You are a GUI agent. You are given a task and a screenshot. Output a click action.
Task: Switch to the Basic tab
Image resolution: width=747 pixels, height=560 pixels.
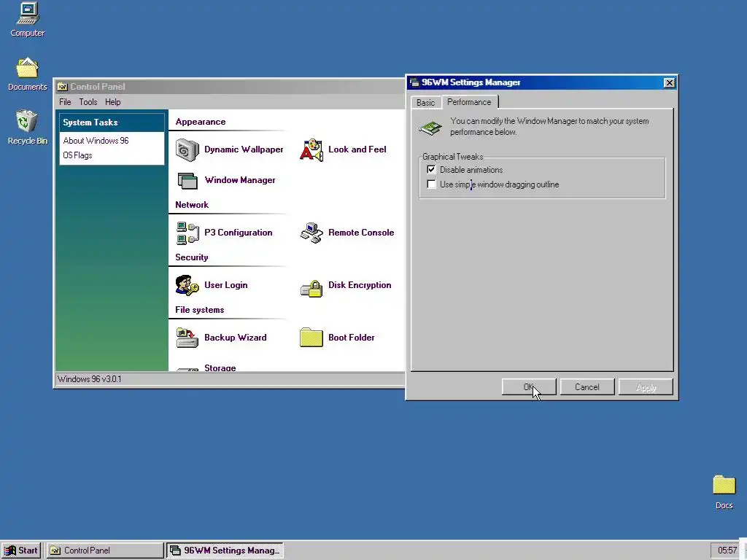[425, 102]
